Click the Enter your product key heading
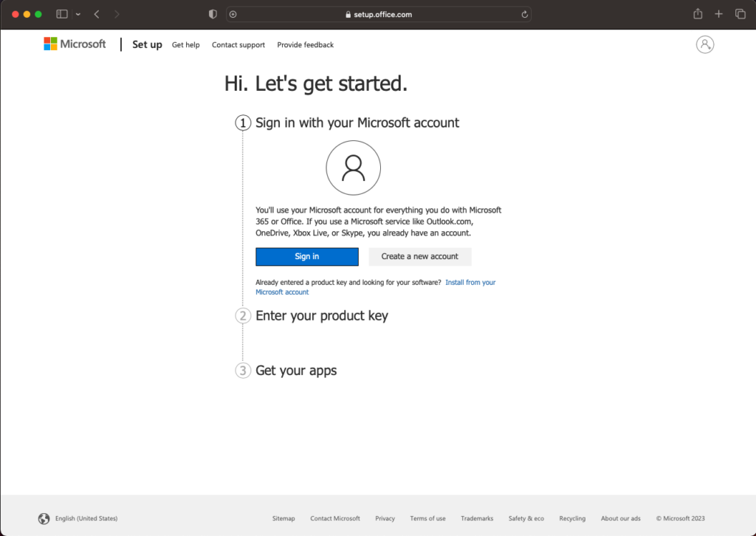756x536 pixels. [322, 316]
